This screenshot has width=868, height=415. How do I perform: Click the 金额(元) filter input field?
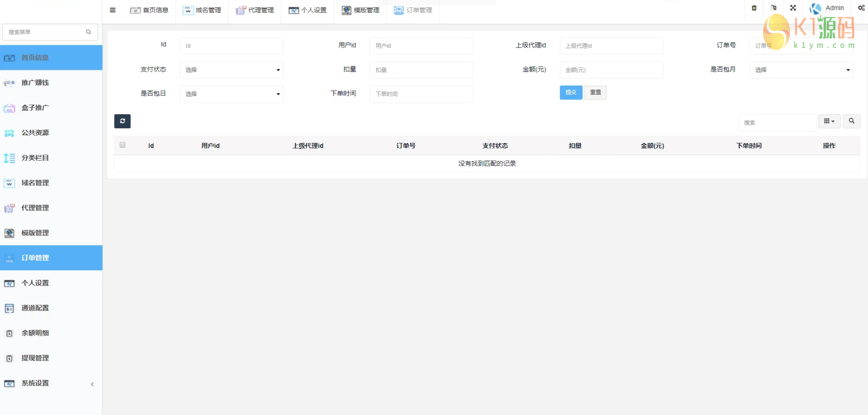[x=612, y=70]
